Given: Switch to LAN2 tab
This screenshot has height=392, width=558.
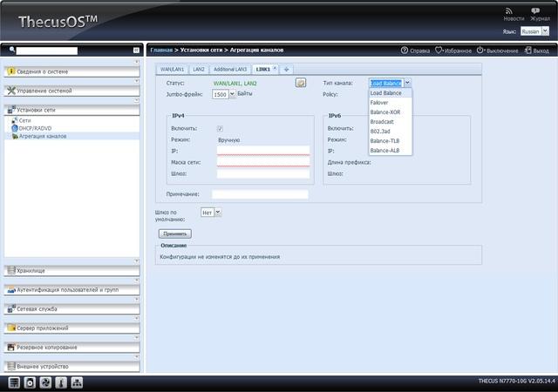Looking at the screenshot, I should click(199, 70).
